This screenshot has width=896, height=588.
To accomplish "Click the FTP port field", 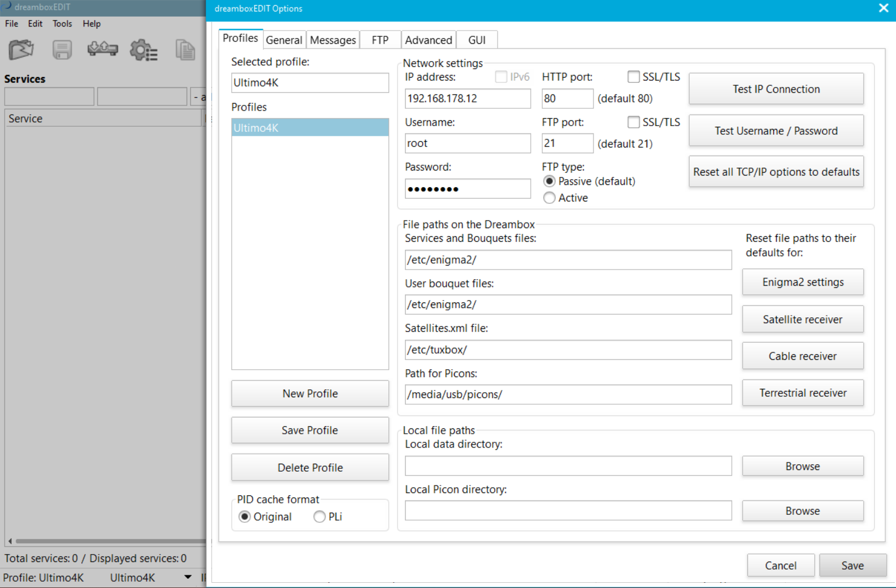I will (x=568, y=143).
